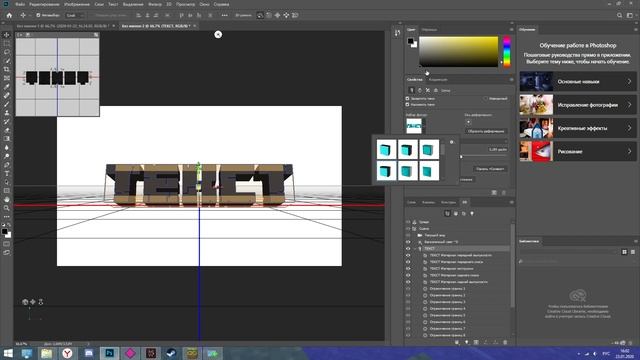Select the third cube shape preset
The width and height of the screenshot is (640, 360).
429,149
